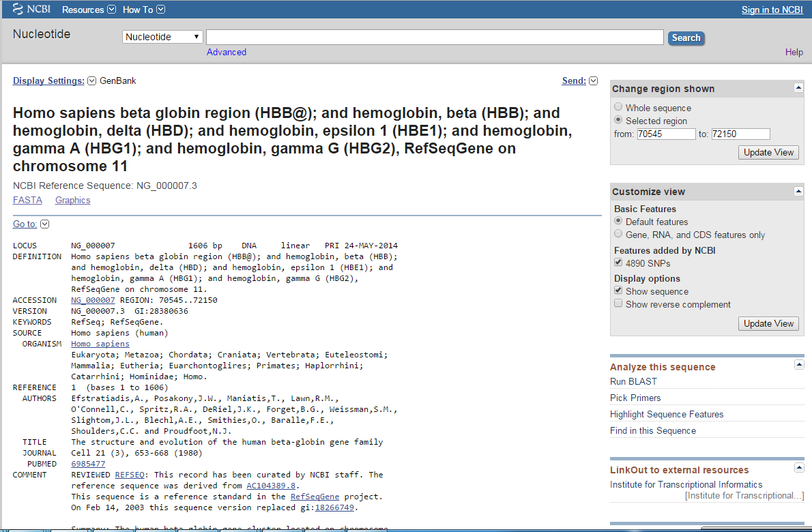Viewport: 812px width, 532px height.
Task: Open the Graphics view
Action: (72, 200)
